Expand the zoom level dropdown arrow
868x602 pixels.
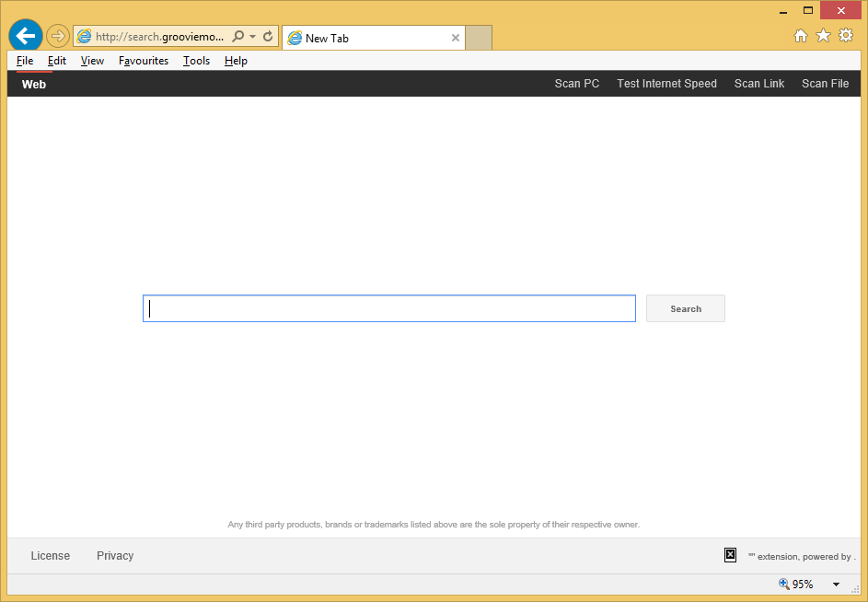coord(836,585)
